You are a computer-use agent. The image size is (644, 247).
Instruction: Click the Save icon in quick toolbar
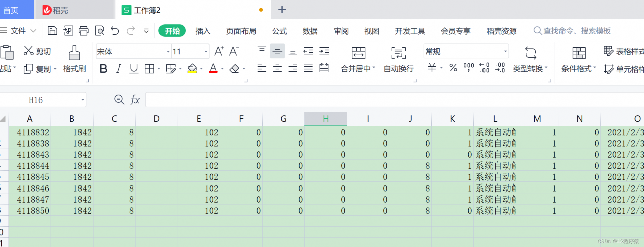tap(52, 31)
